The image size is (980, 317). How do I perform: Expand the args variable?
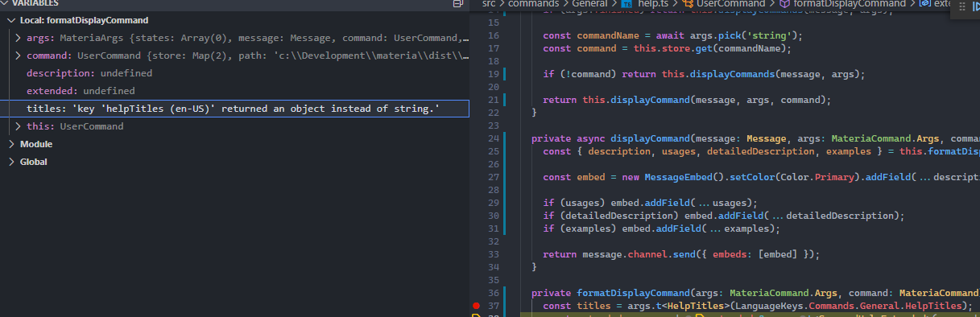click(x=19, y=38)
